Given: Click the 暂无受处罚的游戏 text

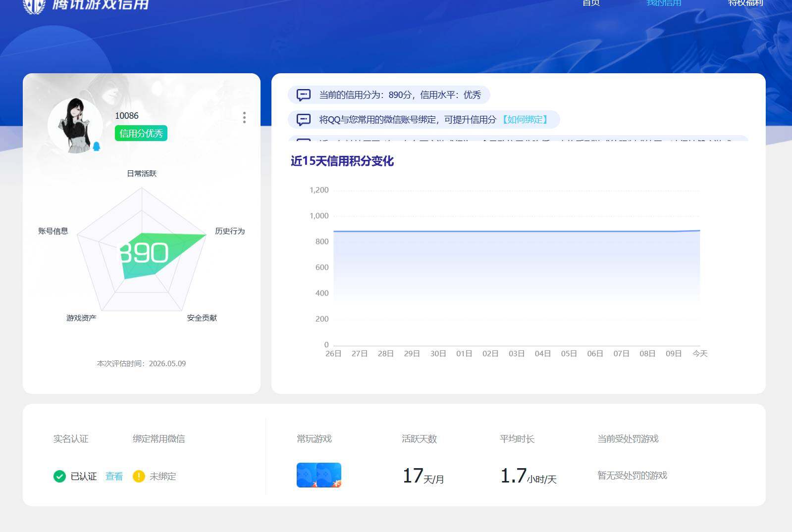Looking at the screenshot, I should click(x=632, y=476).
